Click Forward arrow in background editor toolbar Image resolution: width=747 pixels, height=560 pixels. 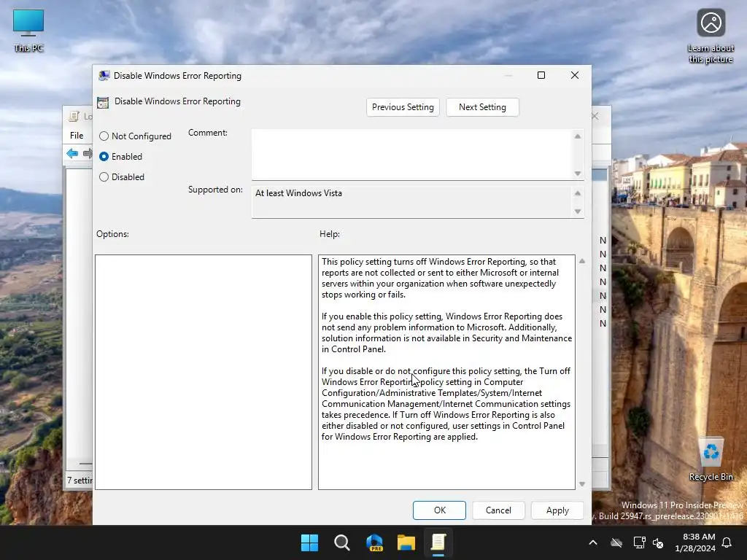(x=88, y=154)
